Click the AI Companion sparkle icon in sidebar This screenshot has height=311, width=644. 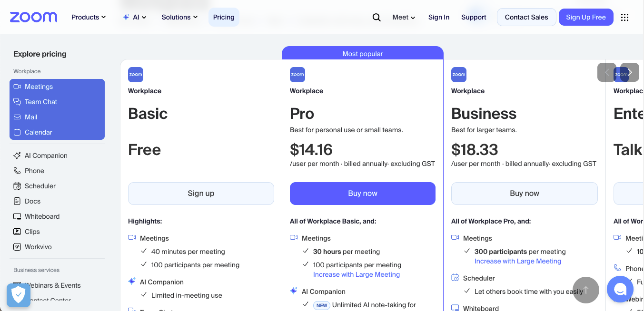[17, 155]
